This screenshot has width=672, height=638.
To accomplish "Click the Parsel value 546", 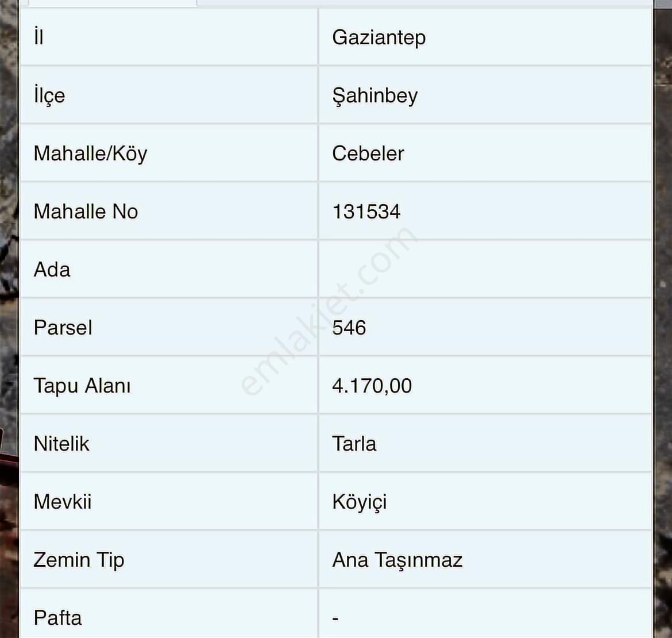I will (x=349, y=328).
